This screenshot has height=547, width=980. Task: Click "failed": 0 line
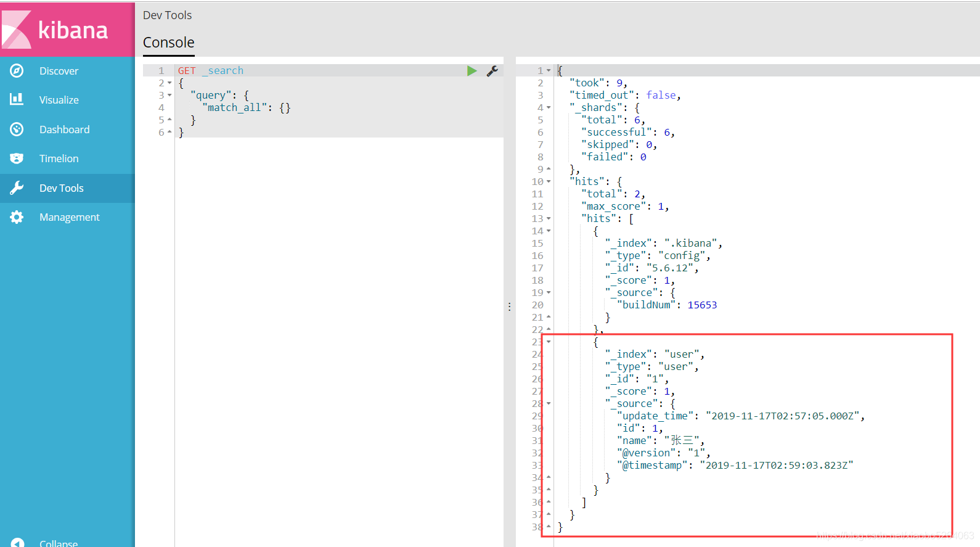pos(614,157)
